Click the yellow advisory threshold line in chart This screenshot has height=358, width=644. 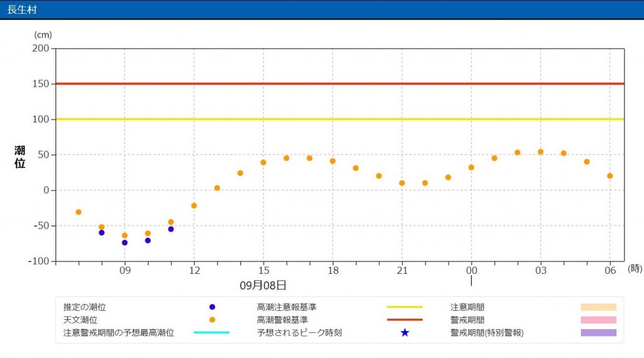340,119
